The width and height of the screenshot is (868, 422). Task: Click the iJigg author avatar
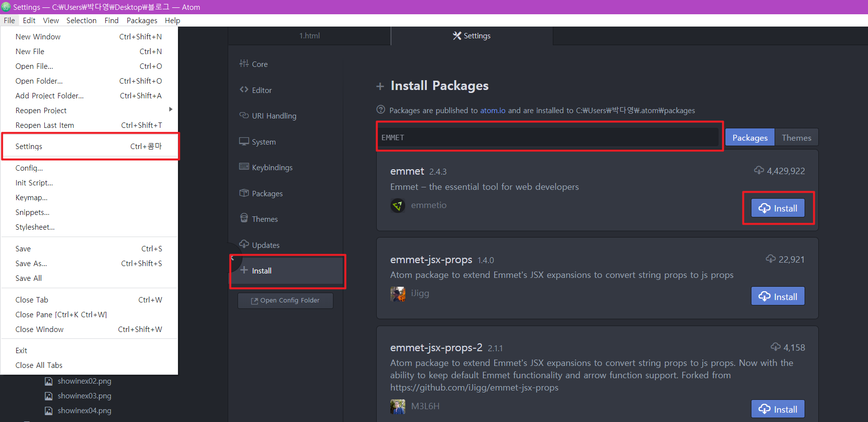coord(397,294)
